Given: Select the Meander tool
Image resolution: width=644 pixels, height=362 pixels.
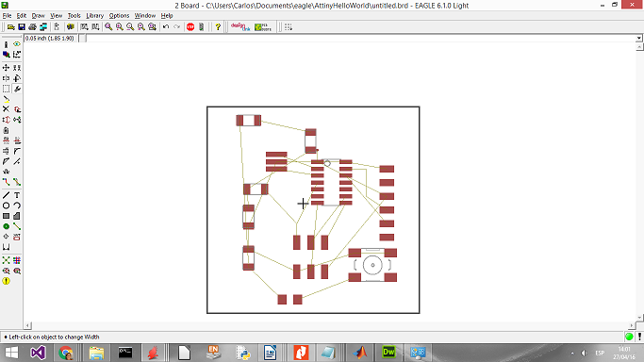Looking at the screenshot, I should 7,172.
